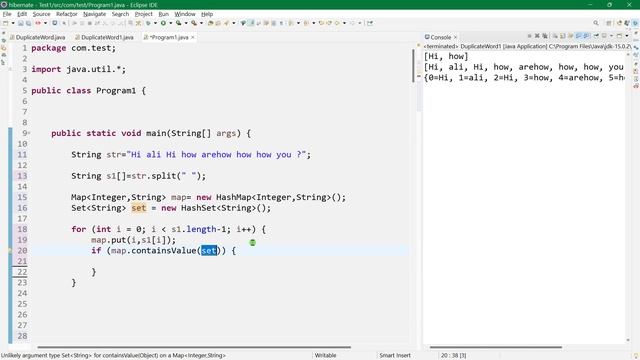Screen dimensions: 640x360
Task: Click the External Tools run icon
Action: click(x=194, y=23)
